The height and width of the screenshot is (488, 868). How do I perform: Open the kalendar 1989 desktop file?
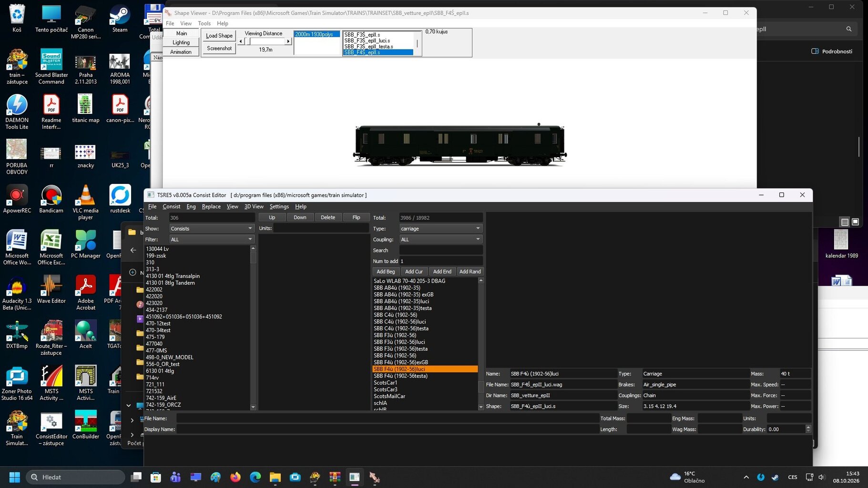pyautogui.click(x=841, y=244)
